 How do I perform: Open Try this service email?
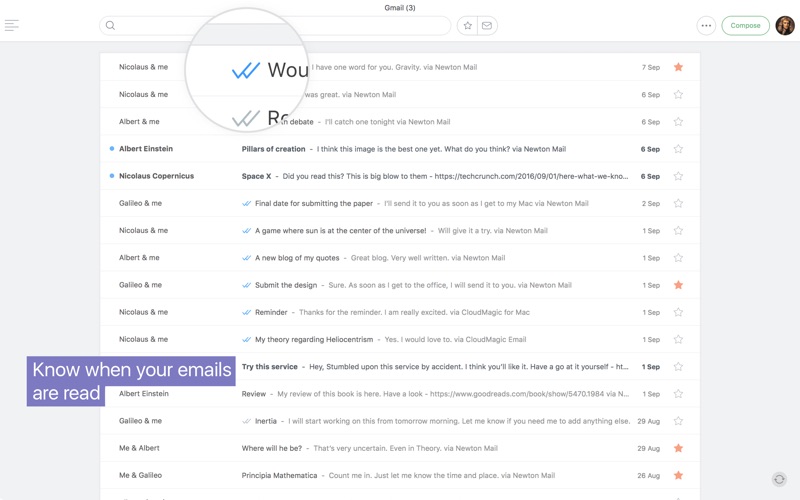[270, 367]
